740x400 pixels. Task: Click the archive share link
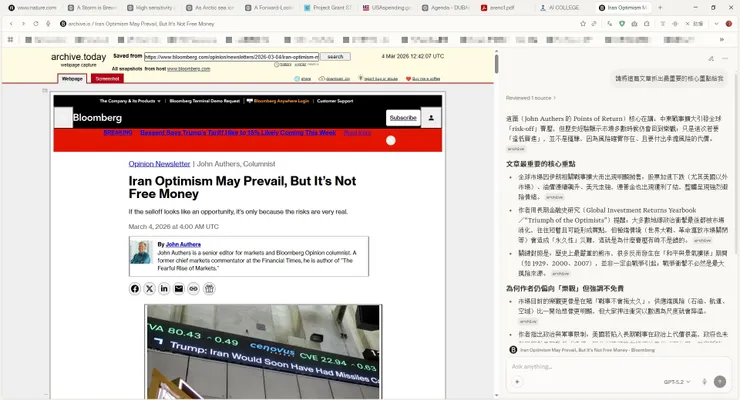[303, 79]
